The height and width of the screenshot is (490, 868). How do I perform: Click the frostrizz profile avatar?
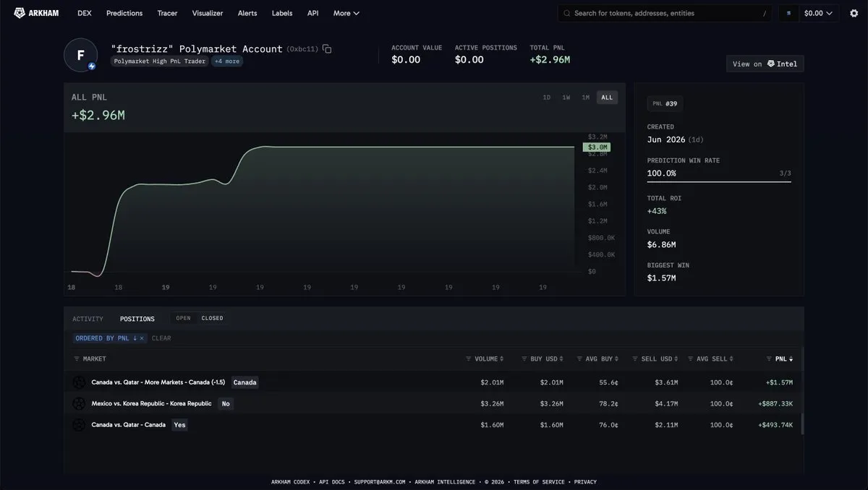pos(80,55)
